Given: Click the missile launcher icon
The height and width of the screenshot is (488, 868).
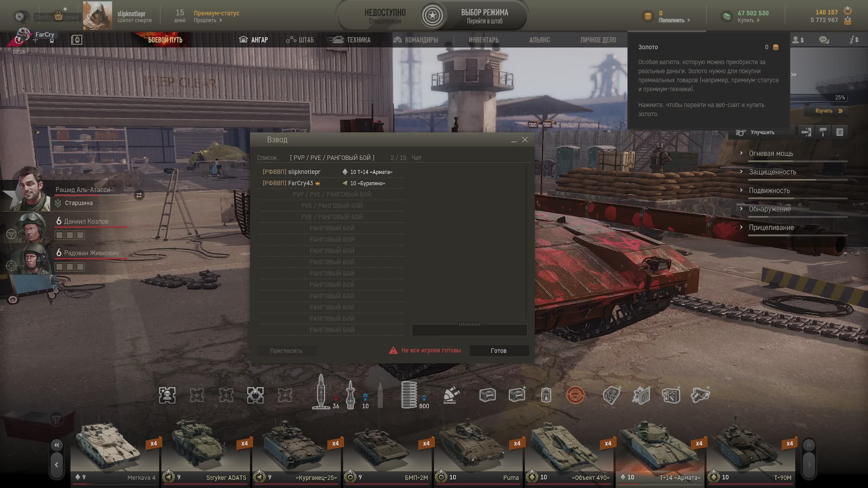Looking at the screenshot, I should point(451,395).
